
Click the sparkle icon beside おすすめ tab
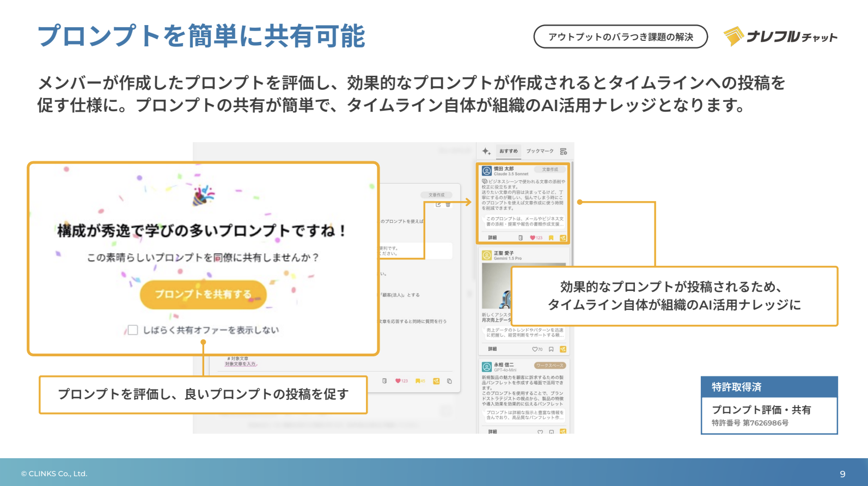pos(486,151)
